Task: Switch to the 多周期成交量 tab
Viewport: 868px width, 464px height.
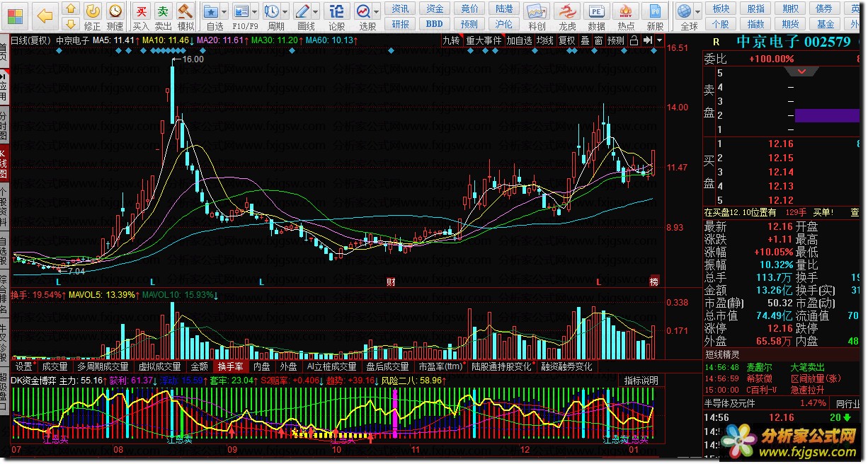Action: [103, 367]
